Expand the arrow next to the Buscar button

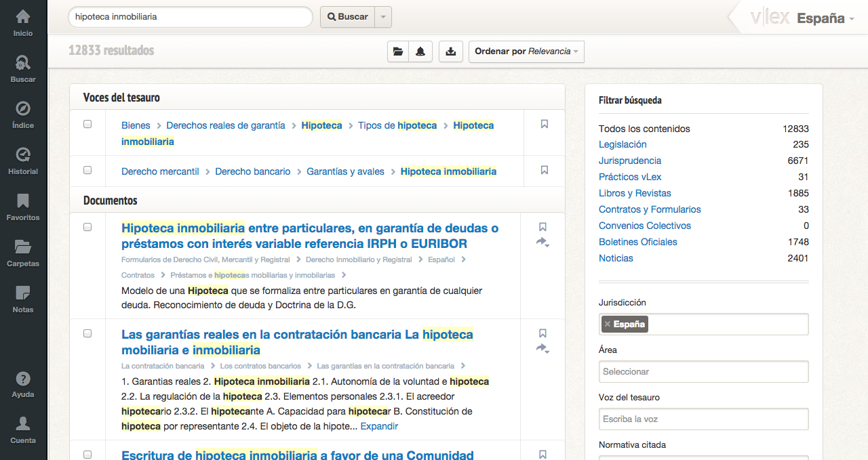(x=383, y=16)
